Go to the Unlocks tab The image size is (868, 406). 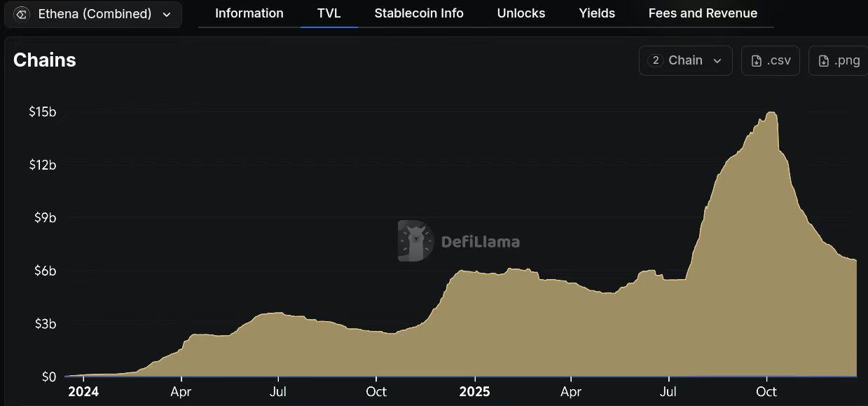tap(521, 13)
